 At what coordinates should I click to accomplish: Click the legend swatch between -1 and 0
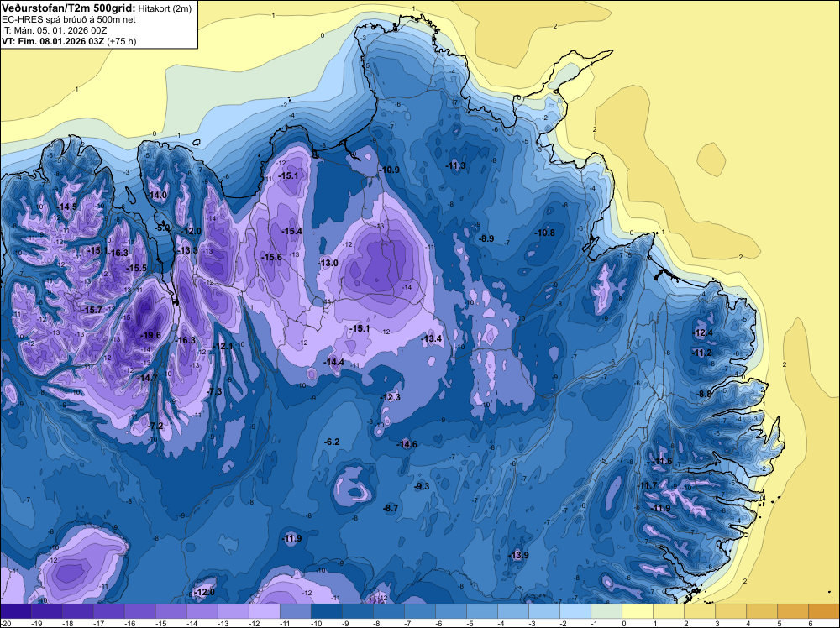[x=606, y=611]
